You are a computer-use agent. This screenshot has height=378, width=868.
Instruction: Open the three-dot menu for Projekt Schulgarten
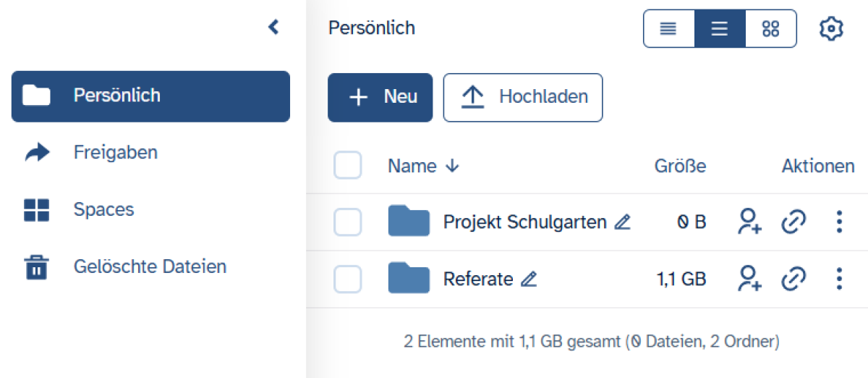tap(838, 222)
